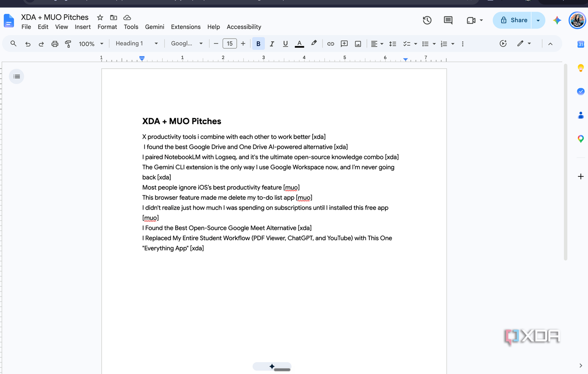
Task: Open Google Keep side panel
Action: click(581, 68)
